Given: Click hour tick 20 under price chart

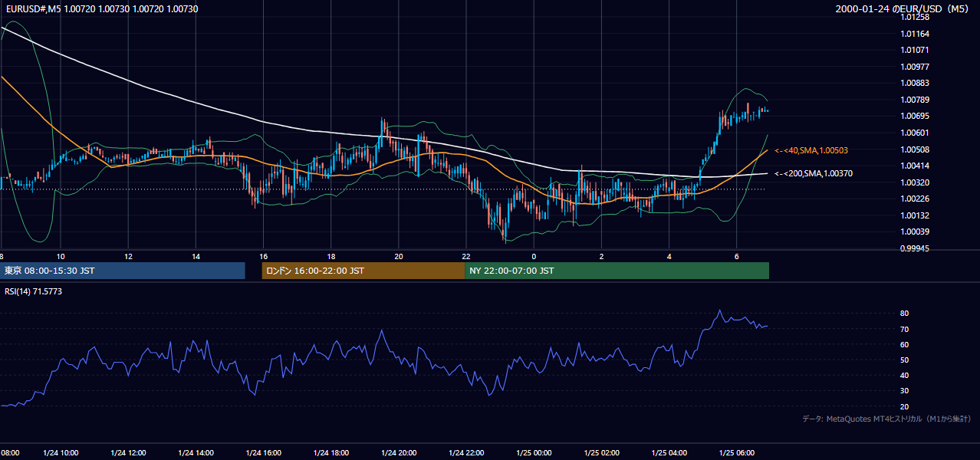Looking at the screenshot, I should click(x=399, y=256).
